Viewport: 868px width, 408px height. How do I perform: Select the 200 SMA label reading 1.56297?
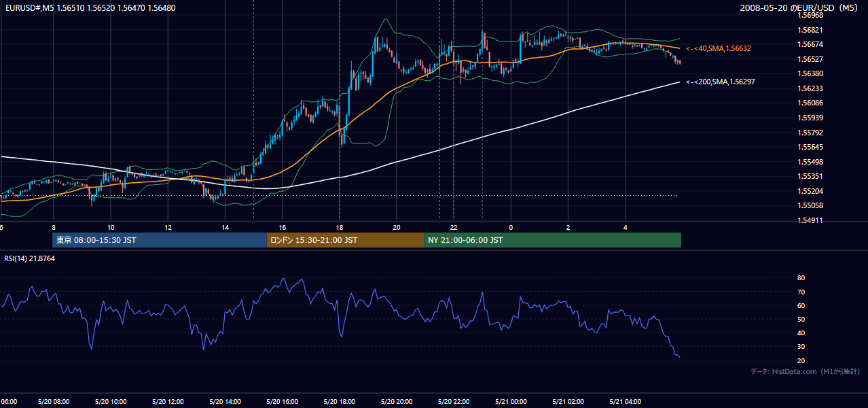721,82
